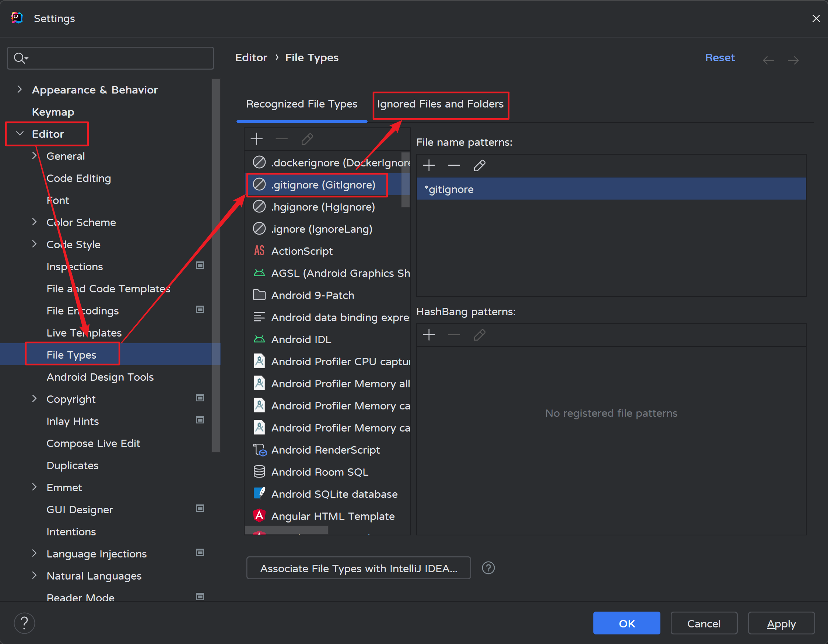Collapse the Editor settings group

[x=20, y=133]
